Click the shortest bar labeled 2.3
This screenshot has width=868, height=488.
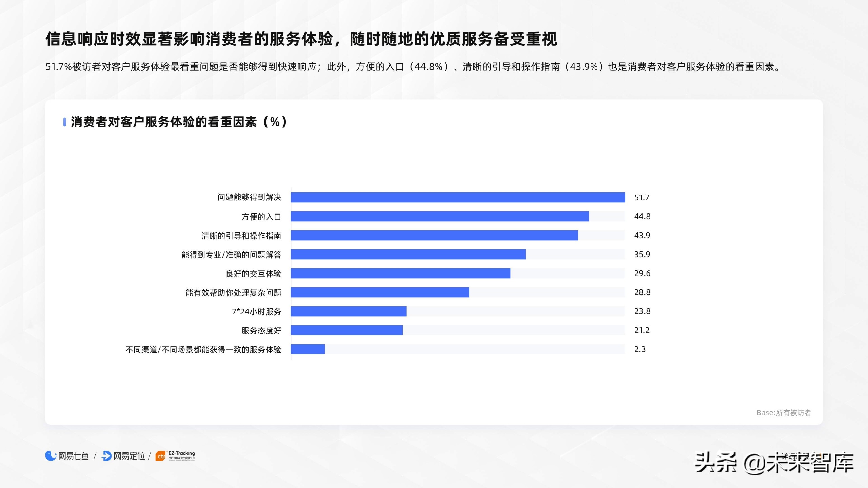308,349
